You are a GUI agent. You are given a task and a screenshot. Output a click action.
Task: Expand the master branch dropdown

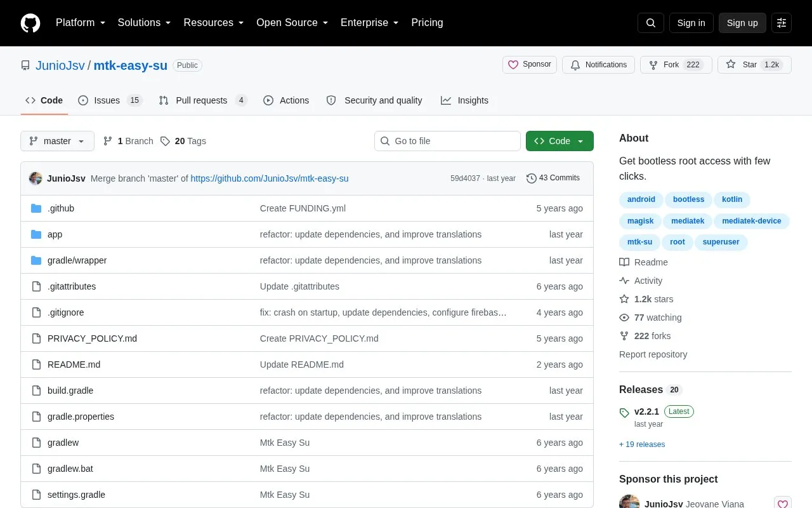pyautogui.click(x=57, y=141)
